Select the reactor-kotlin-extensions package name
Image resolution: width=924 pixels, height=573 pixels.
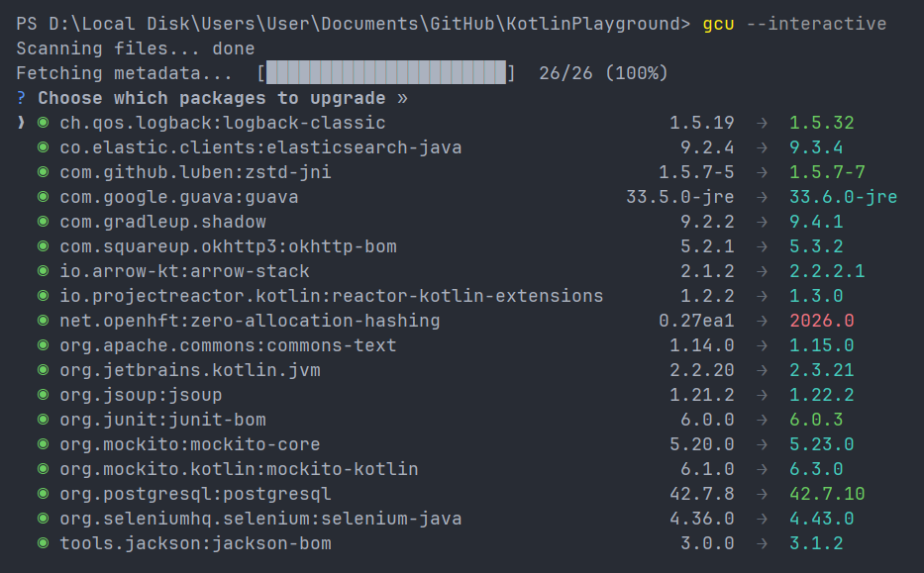pos(331,296)
